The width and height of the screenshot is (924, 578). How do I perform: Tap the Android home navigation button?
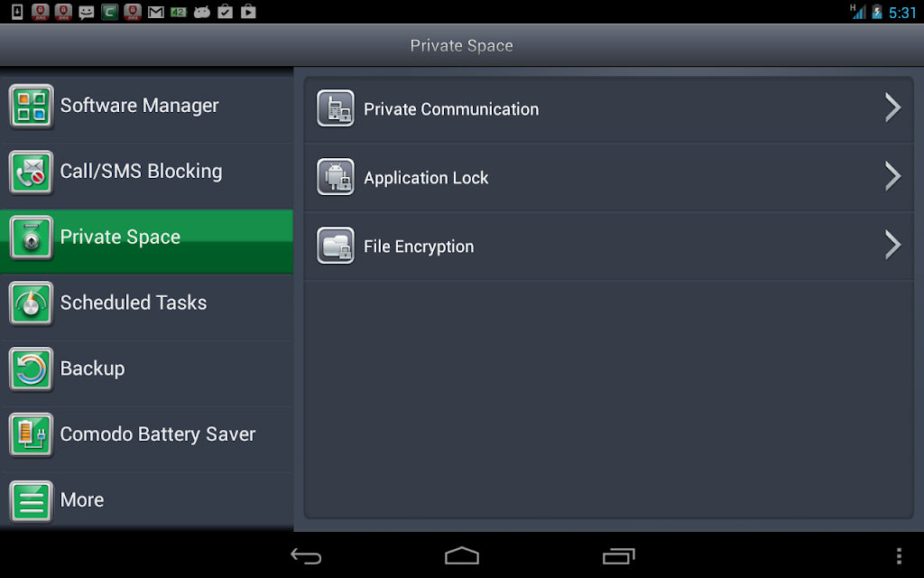tap(462, 555)
